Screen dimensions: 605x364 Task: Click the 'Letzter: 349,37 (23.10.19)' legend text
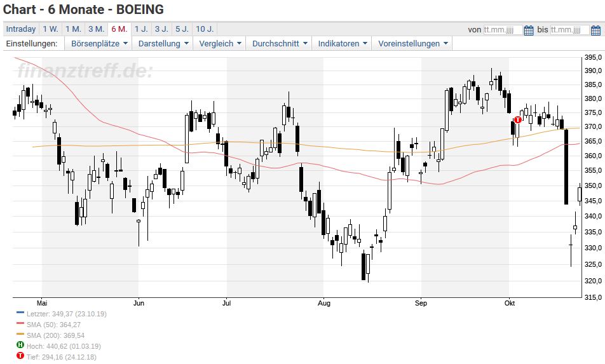[x=67, y=314]
